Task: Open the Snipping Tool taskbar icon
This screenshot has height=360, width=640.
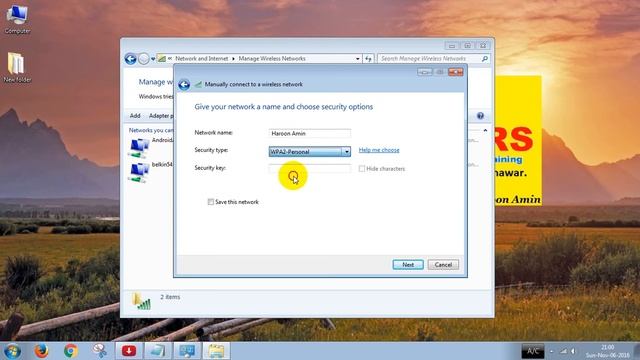Action: (100, 351)
